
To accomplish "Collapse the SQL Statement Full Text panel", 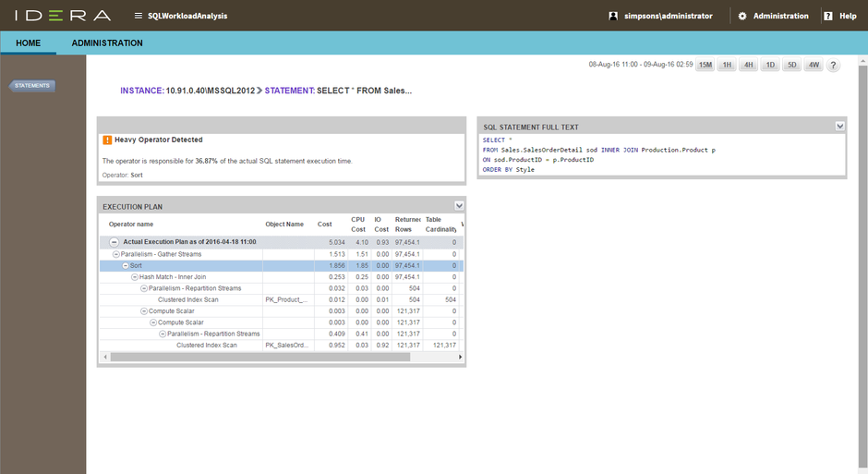I will (839, 127).
